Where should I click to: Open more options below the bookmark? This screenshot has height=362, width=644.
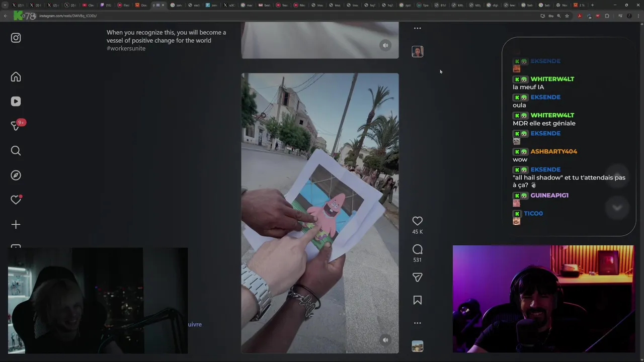417,323
